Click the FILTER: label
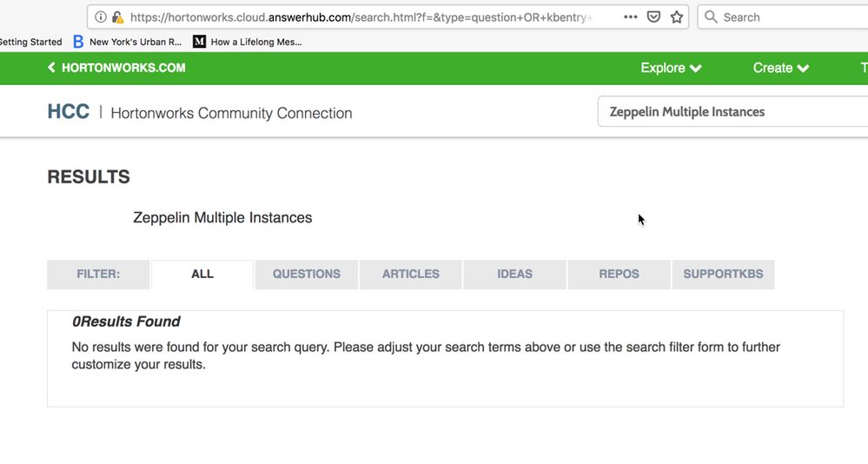868x464 pixels. (98, 274)
